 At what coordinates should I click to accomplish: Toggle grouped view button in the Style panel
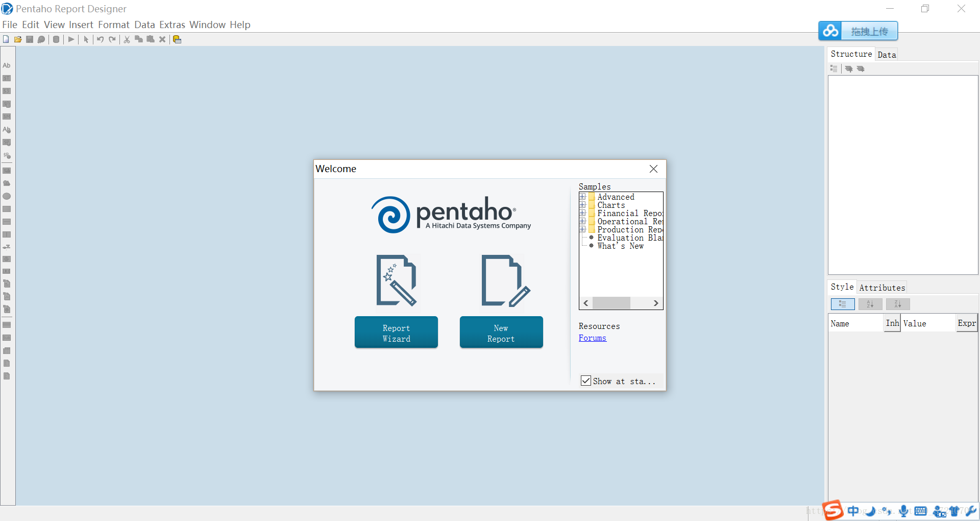point(843,304)
